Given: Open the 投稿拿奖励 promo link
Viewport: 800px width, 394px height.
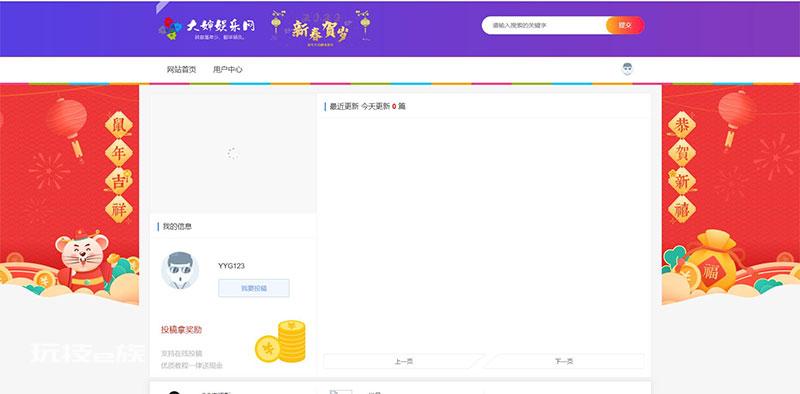Looking at the screenshot, I should click(181, 330).
